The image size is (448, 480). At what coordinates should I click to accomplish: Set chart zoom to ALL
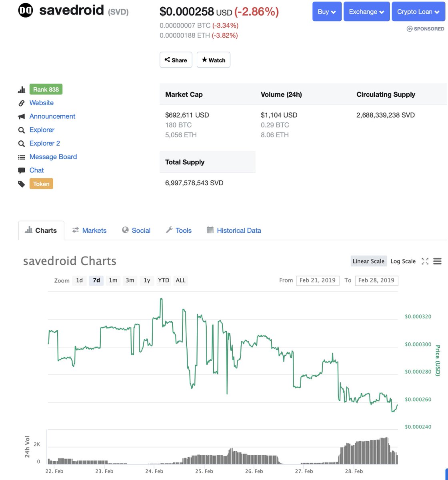pyautogui.click(x=181, y=280)
